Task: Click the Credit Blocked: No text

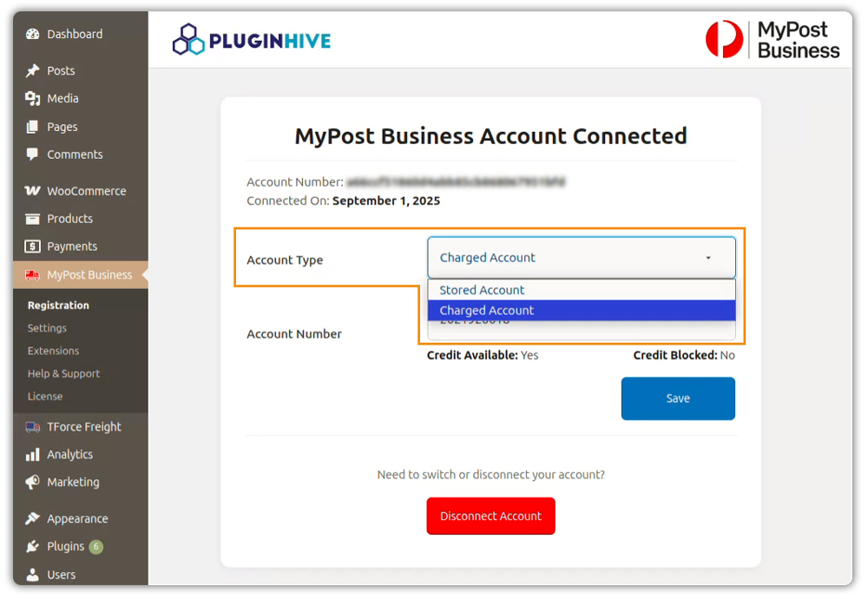Action: click(x=684, y=355)
